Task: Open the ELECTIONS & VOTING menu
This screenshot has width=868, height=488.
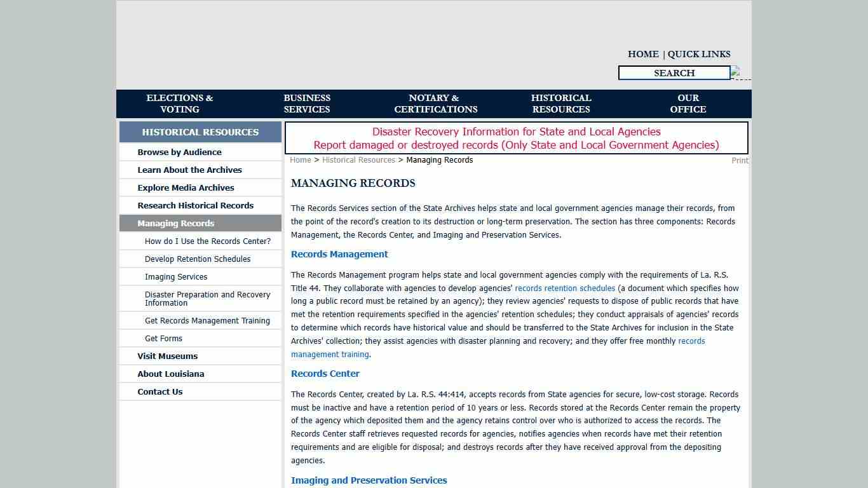Action: (179, 104)
